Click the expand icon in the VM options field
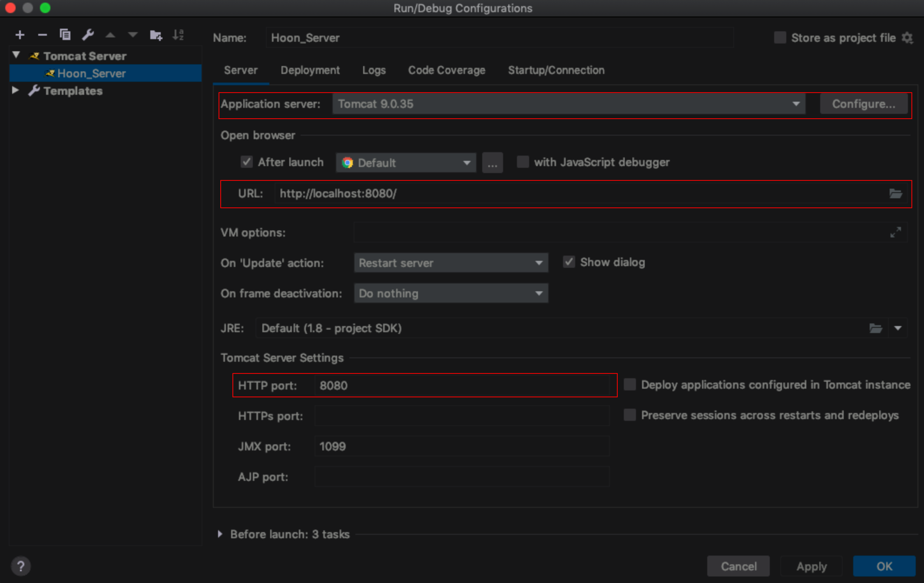The image size is (924, 583). (895, 233)
